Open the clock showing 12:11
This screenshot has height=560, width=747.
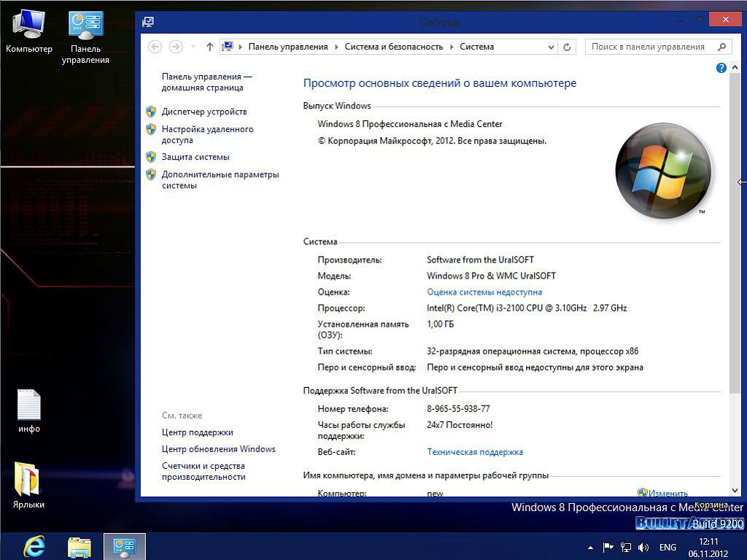[x=708, y=548]
